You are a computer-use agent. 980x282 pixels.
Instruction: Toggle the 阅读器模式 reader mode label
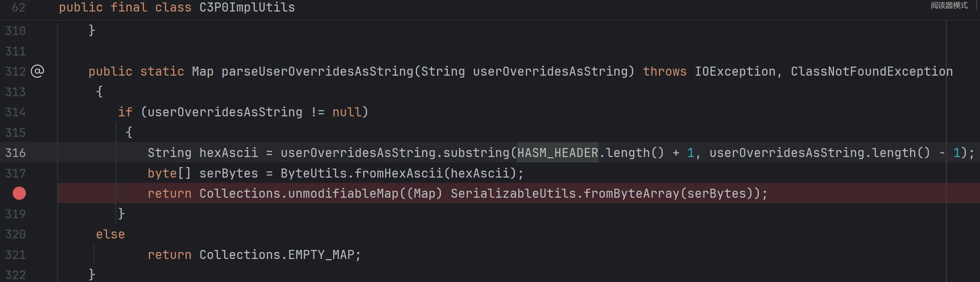949,5
